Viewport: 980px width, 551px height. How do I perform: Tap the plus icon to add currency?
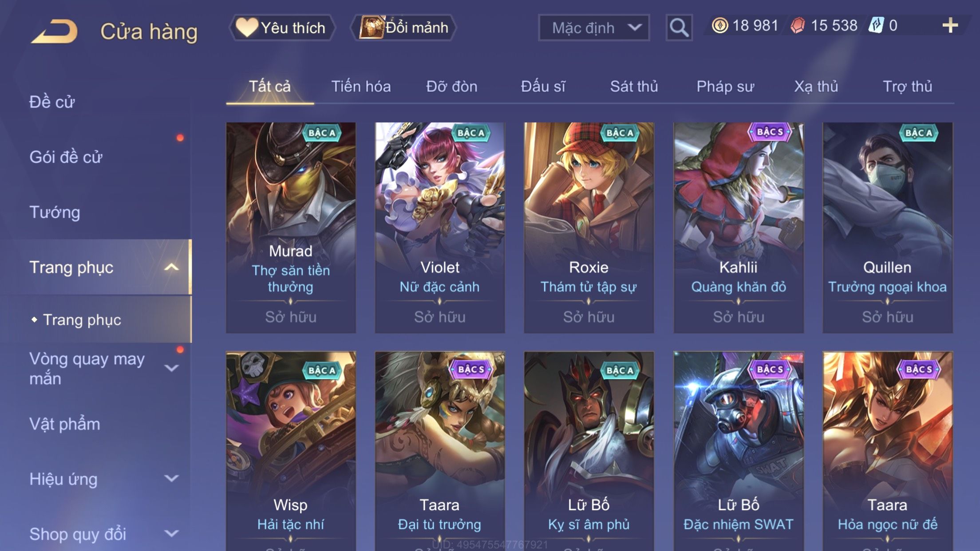tap(950, 25)
